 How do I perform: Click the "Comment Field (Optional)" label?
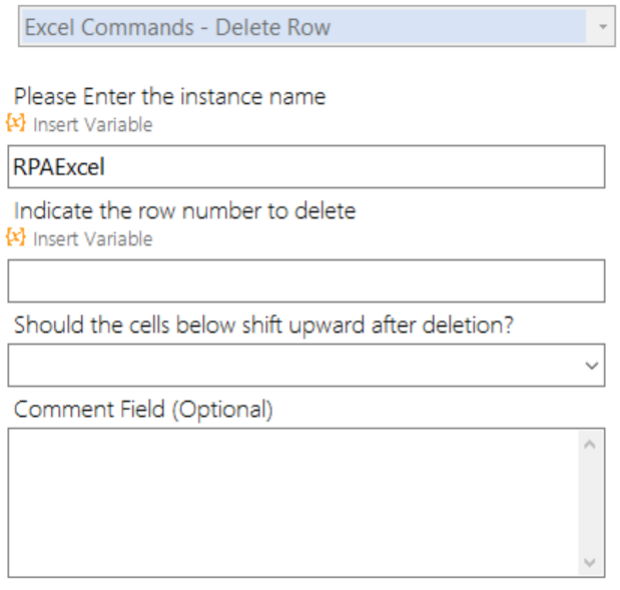pos(144,409)
